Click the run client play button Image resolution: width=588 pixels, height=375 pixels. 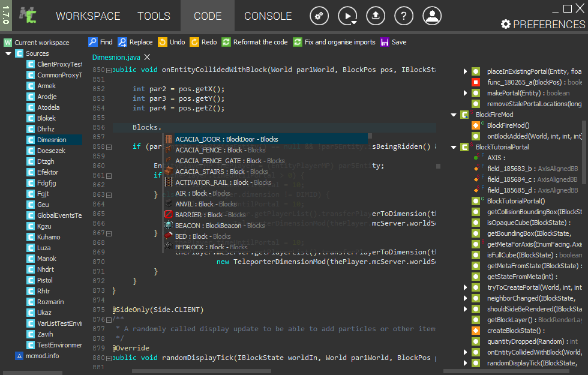point(347,16)
